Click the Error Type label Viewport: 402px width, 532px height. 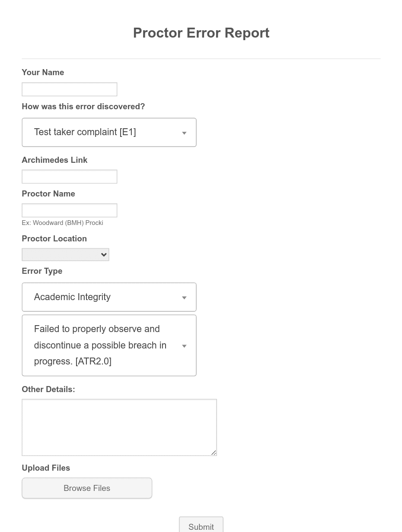pyautogui.click(x=42, y=271)
